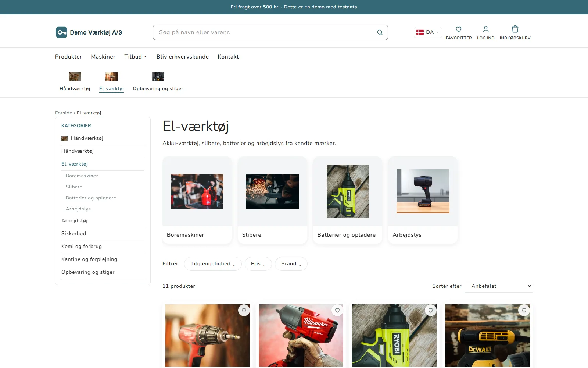Open the Boremaskiner subcategory card
The height and width of the screenshot is (368, 588).
197,200
